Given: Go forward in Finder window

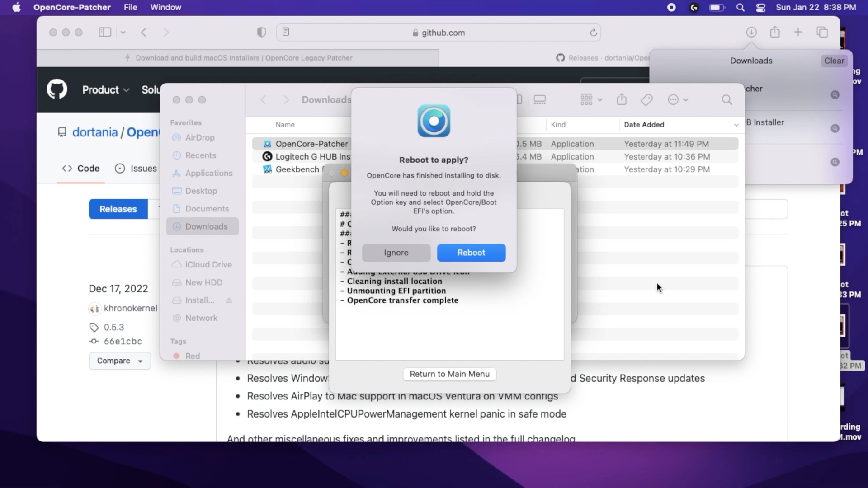Looking at the screenshot, I should 286,100.
